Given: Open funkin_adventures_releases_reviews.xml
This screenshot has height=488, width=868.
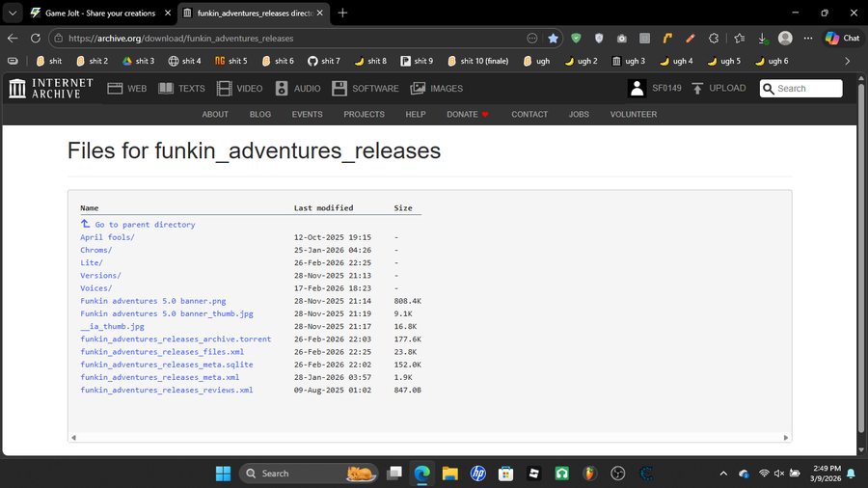Looking at the screenshot, I should pos(167,390).
